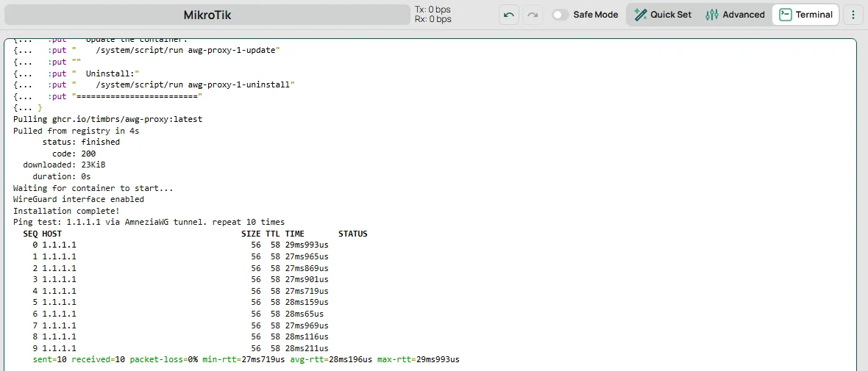Click the 'sent=10' summary value
The height and width of the screenshot is (371, 868).
[x=50, y=360]
